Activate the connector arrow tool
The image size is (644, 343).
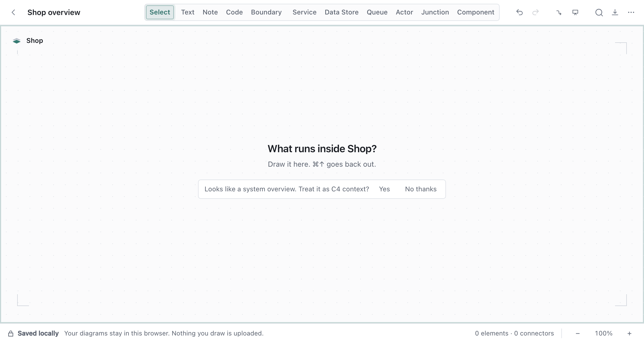point(559,12)
